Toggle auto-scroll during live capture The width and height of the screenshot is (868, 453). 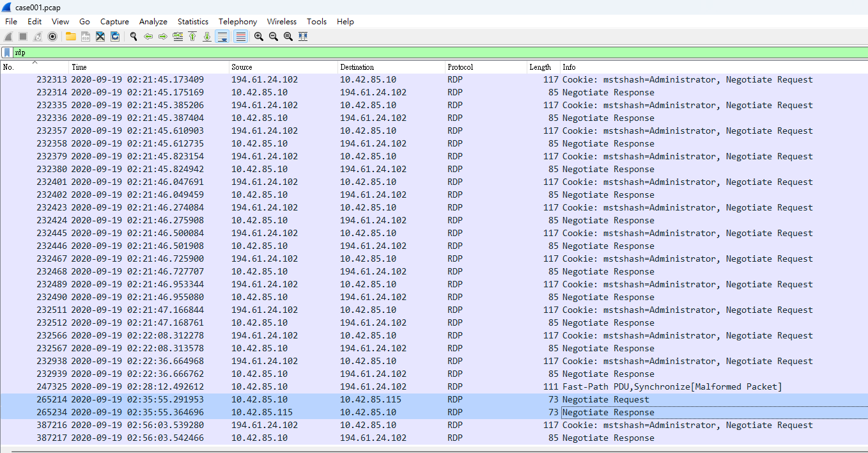(x=222, y=36)
